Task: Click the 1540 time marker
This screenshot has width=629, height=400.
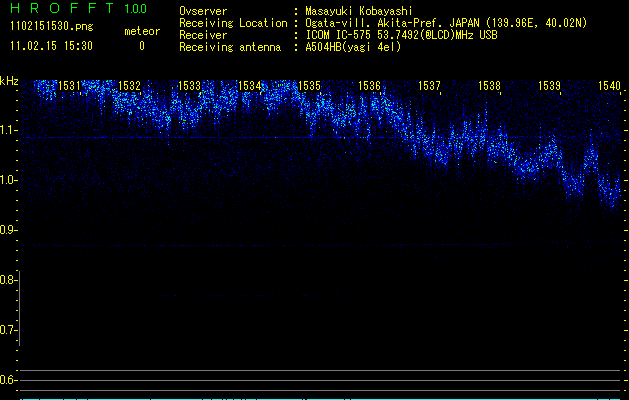Action: (609, 87)
